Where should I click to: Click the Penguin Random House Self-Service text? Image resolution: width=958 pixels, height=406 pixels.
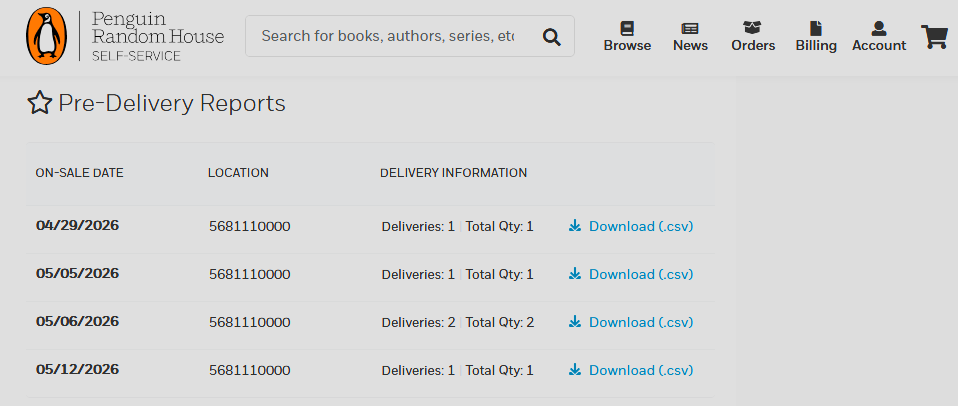(x=158, y=36)
